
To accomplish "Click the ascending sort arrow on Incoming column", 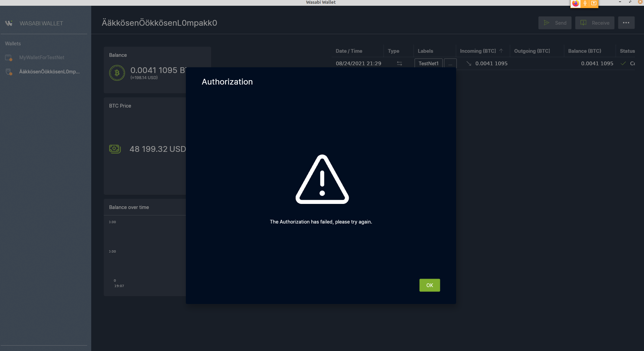I will (x=501, y=51).
